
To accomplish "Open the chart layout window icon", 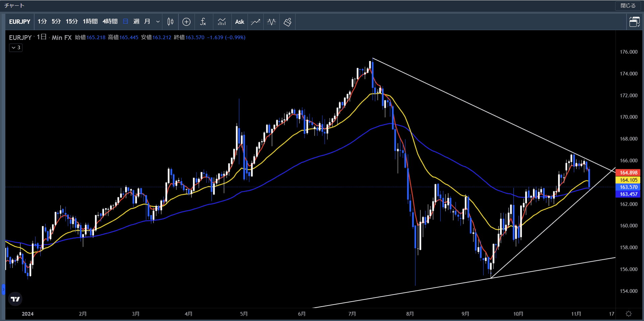I will (x=634, y=22).
